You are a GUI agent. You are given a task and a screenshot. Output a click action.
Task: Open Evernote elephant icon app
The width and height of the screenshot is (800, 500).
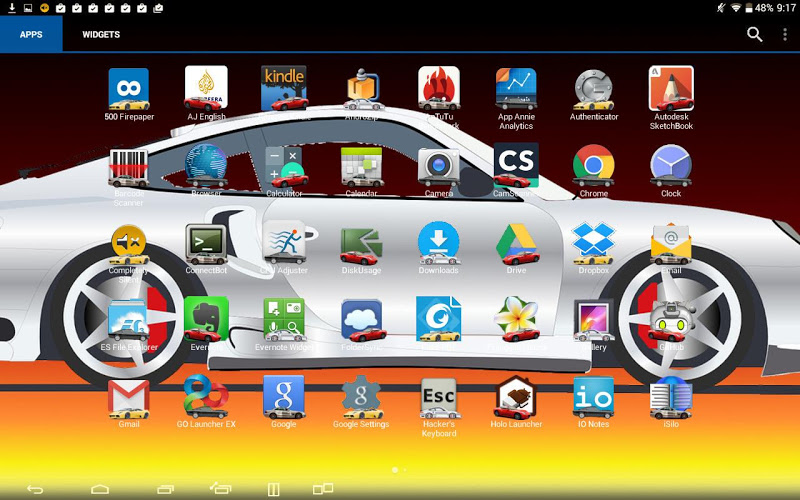pyautogui.click(x=206, y=319)
